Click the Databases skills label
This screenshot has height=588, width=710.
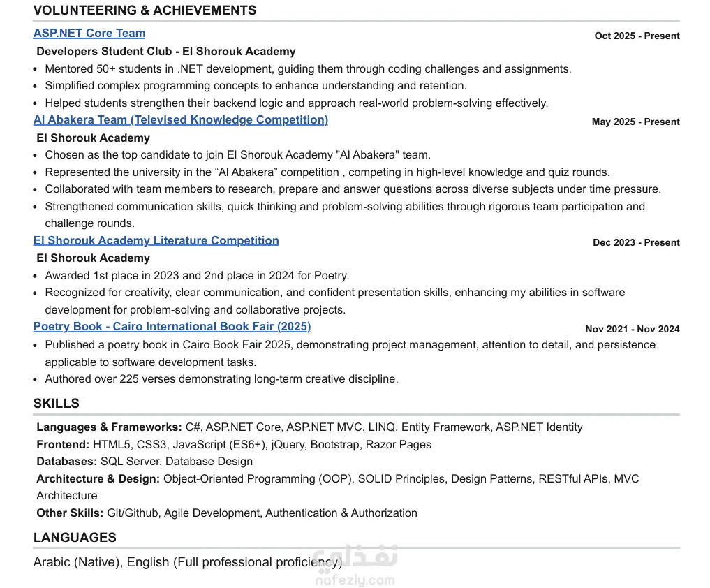(x=66, y=461)
